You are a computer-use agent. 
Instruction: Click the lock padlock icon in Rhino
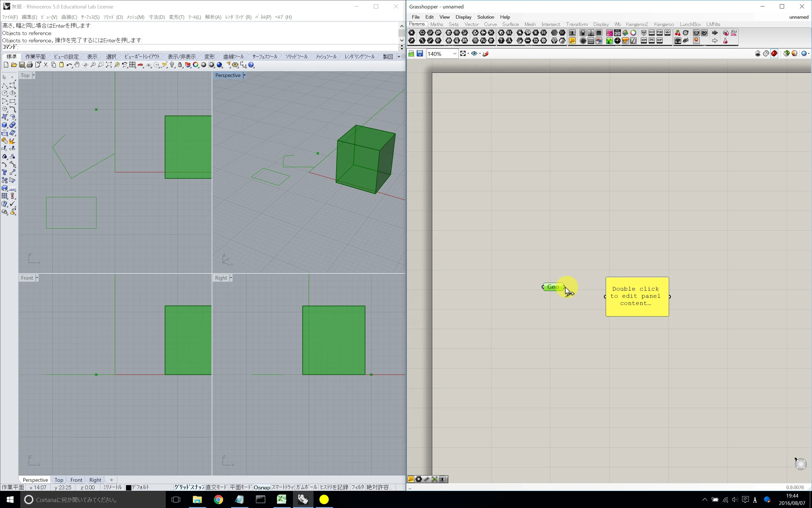coord(180,65)
